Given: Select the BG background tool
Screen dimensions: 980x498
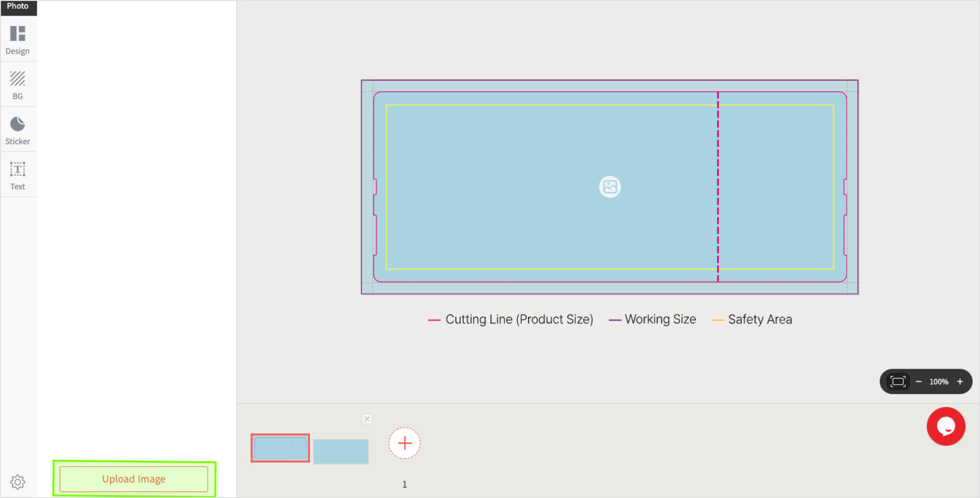Looking at the screenshot, I should [18, 85].
